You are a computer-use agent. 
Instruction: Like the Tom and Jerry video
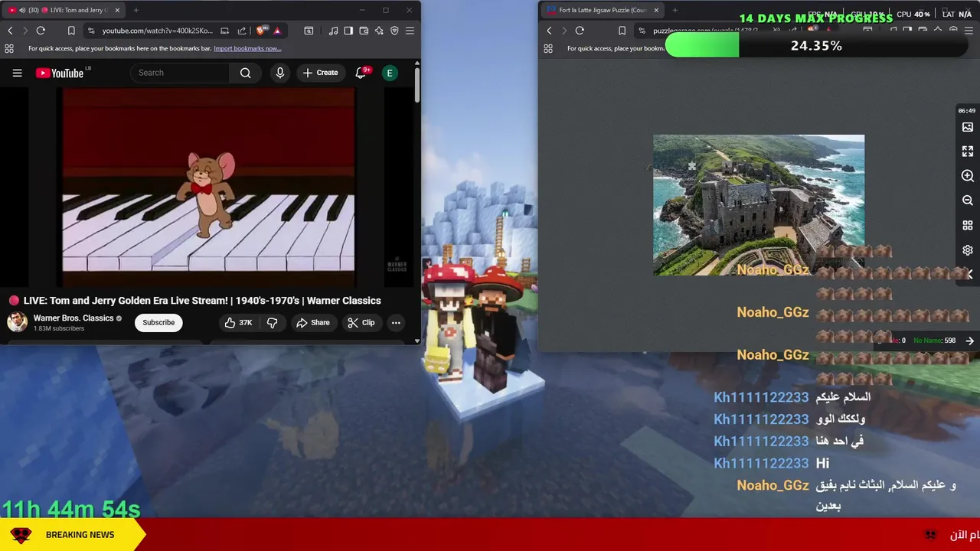[x=237, y=323]
